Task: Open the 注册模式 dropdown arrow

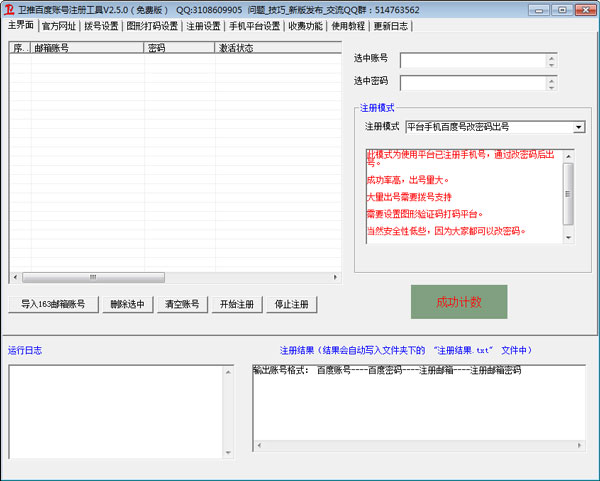Action: coord(579,127)
